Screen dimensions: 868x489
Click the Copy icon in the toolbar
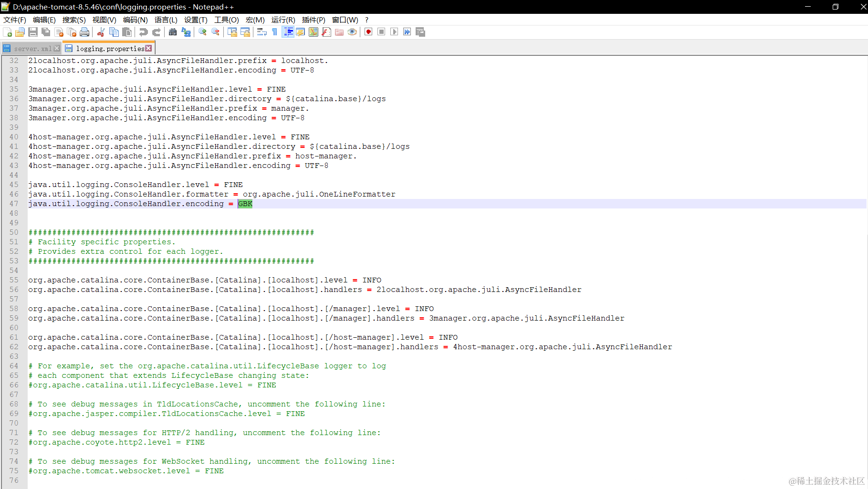click(x=114, y=32)
